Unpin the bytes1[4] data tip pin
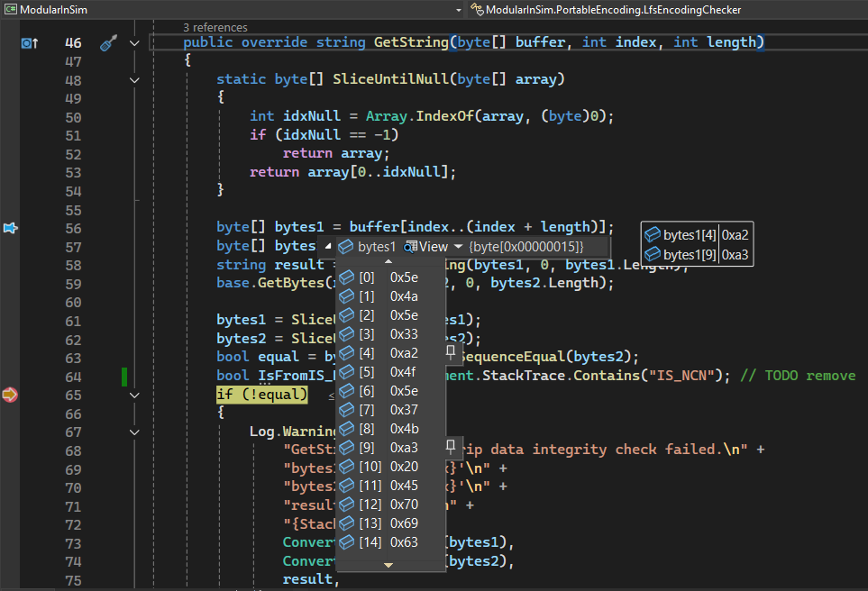The height and width of the screenshot is (591, 868). point(451,351)
